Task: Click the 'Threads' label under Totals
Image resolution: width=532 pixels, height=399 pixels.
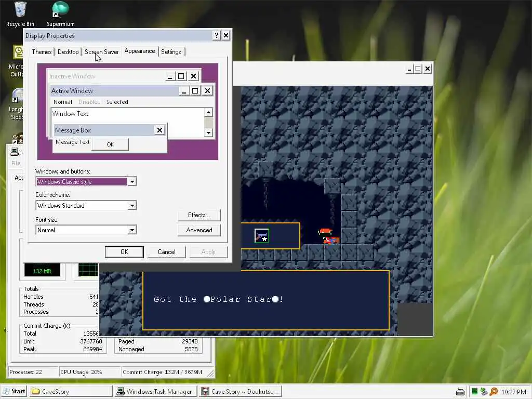Action: pos(34,304)
